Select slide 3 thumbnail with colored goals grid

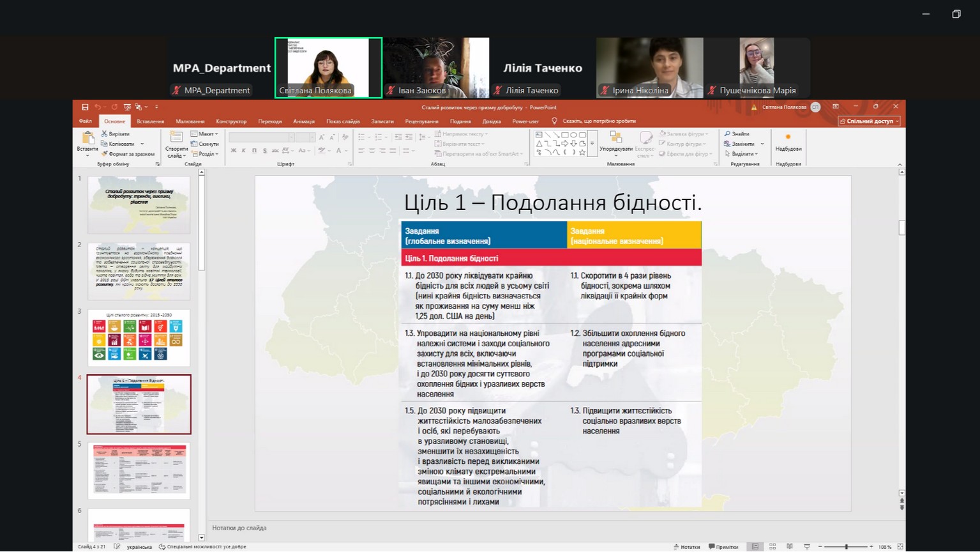coord(139,337)
